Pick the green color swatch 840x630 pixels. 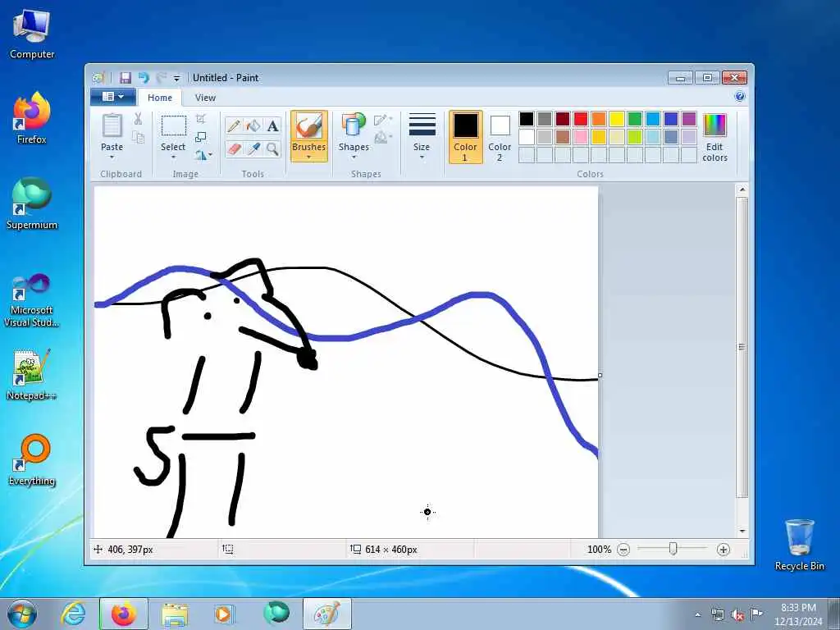point(635,119)
